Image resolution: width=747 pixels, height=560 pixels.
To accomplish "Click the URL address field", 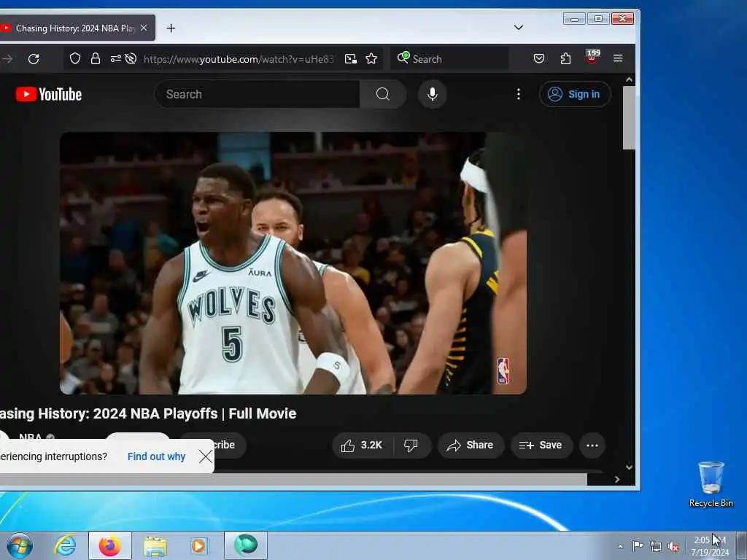I will [239, 59].
